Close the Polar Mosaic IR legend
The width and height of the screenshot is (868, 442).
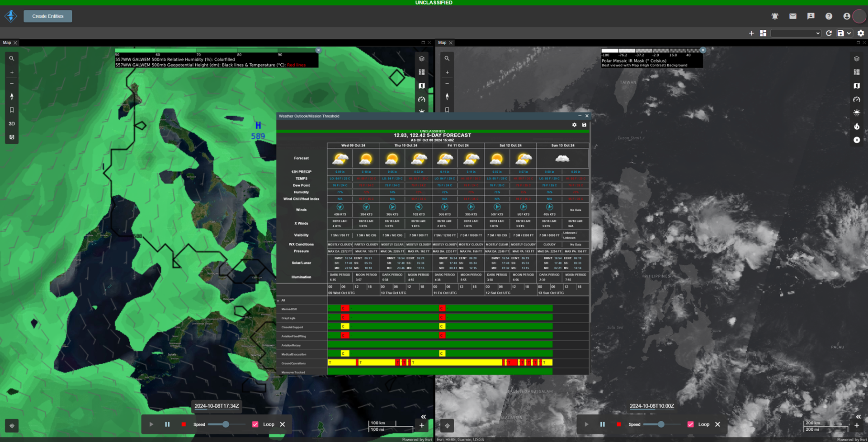(x=703, y=50)
